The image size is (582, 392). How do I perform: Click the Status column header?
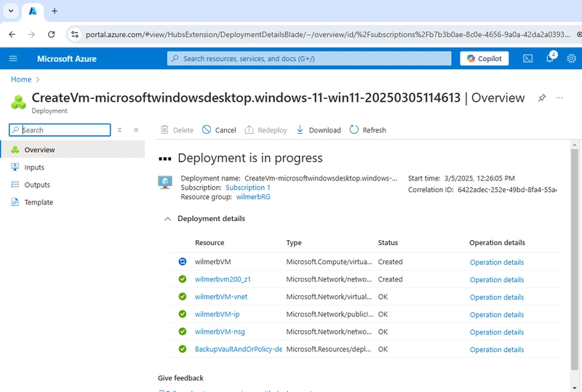click(x=388, y=242)
